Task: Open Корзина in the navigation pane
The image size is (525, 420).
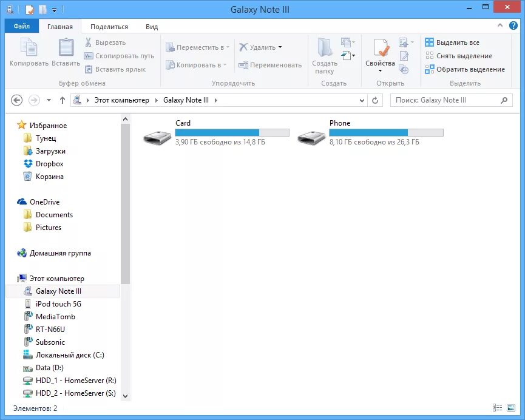Action: 49,177
